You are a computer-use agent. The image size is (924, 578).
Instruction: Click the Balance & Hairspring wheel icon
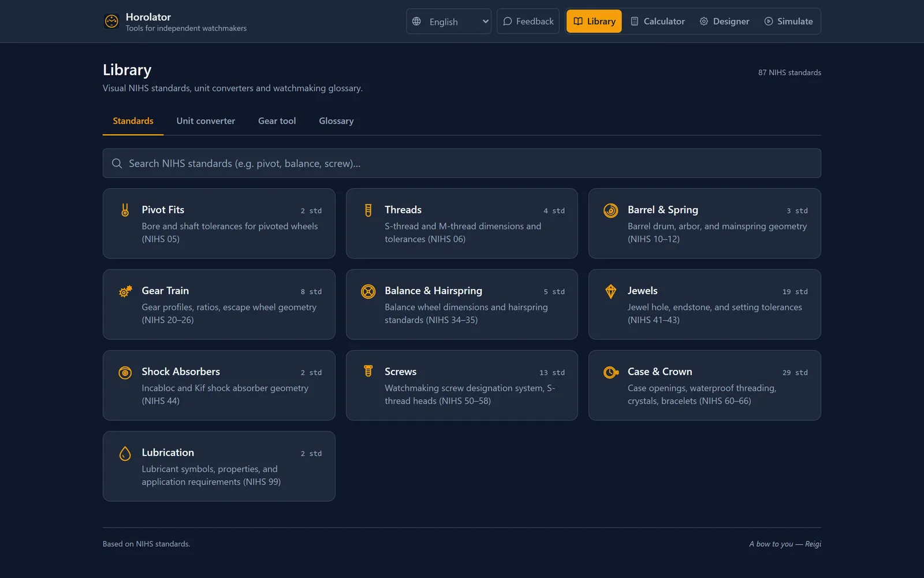pos(368,291)
